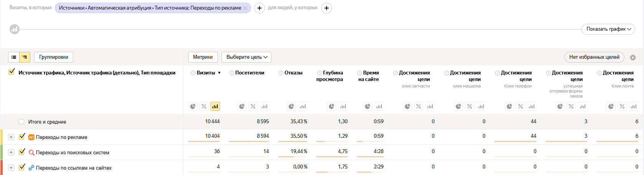Click the chart icon on the timeline
This screenshot has width=644, height=175.
[x=15, y=29]
